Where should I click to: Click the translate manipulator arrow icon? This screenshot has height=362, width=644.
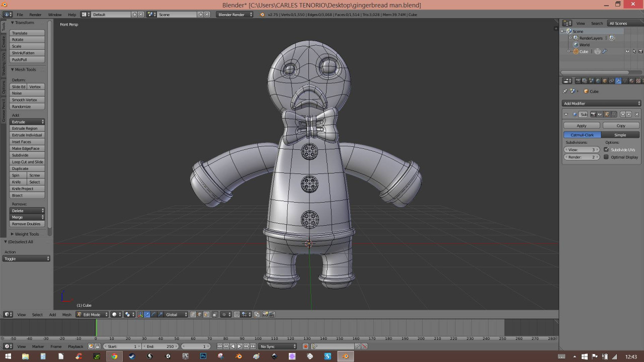(146, 314)
